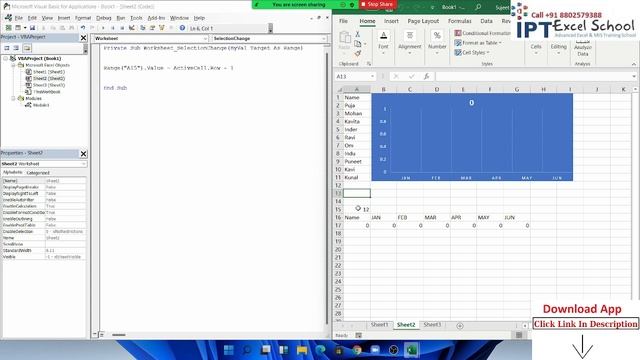Expand the Excel Name Box dropdown arrow
640x360 pixels.
[x=372, y=76]
